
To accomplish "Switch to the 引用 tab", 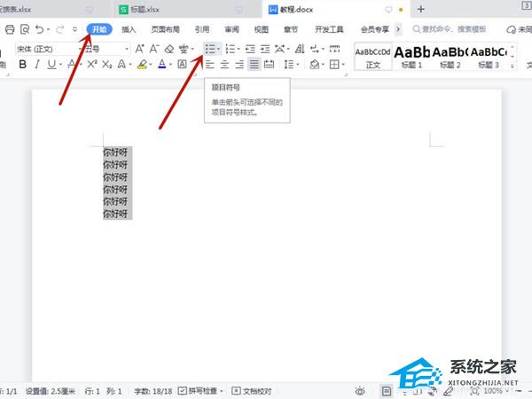I will (x=202, y=29).
